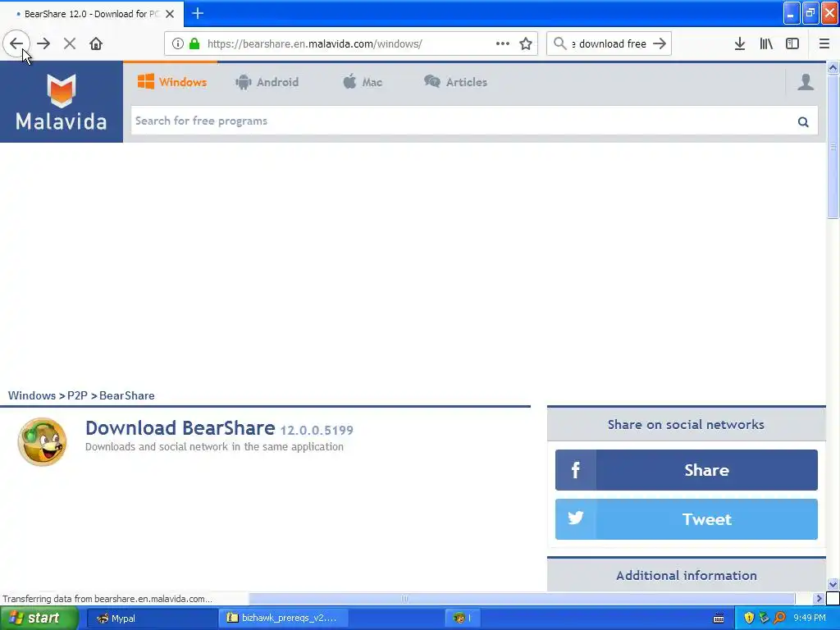The height and width of the screenshot is (630, 840).
Task: Click the 9:49 PM clock
Action: pos(810,619)
